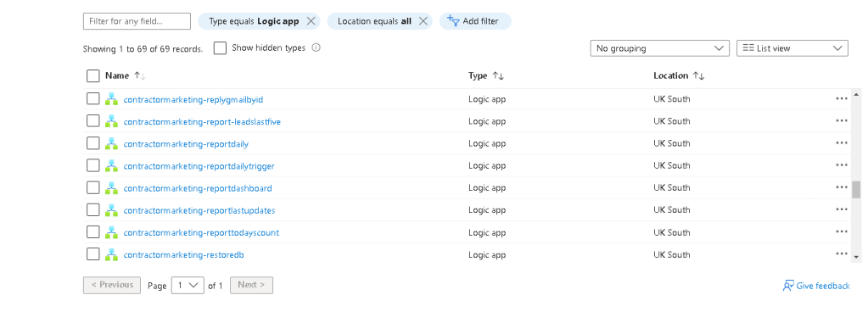
Task: Open more options for contractormarketing-reportdashboard row
Action: 842,187
